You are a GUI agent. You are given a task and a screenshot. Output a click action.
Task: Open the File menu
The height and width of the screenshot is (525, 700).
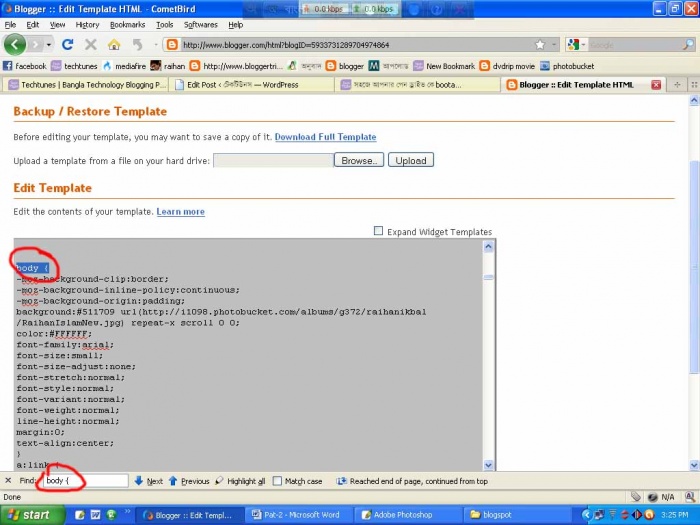click(x=10, y=25)
